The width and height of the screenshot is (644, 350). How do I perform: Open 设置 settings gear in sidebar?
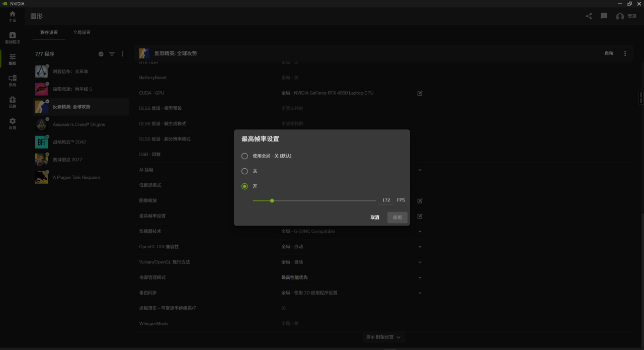13,123
